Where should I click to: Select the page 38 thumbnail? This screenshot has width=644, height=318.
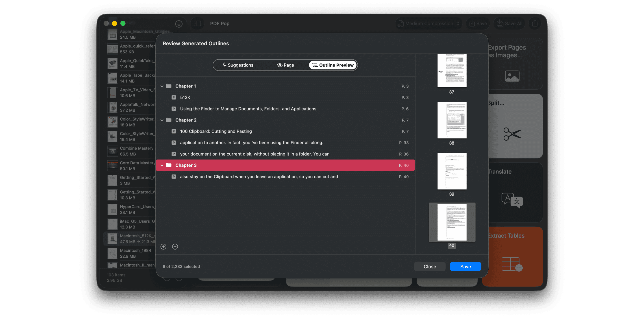point(452,120)
